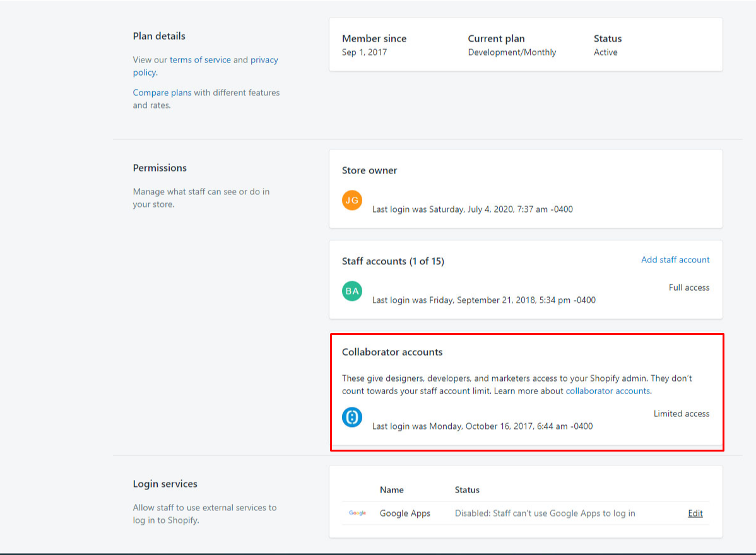Click the Login services section heading
The image size is (756, 555).
[x=165, y=484]
